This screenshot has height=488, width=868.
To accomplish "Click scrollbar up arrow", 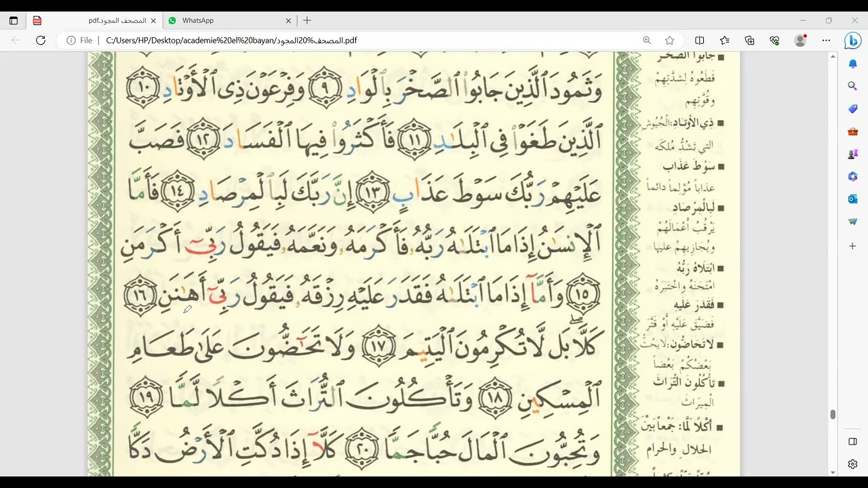I will click(833, 56).
